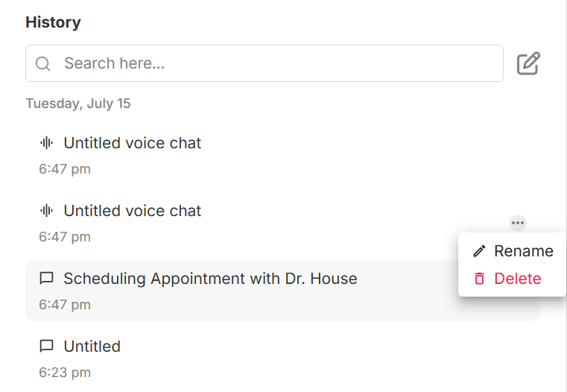The image size is (567, 392).
Task: Click the chat bubble icon of Scheduling Appointment
Action: [x=47, y=279]
